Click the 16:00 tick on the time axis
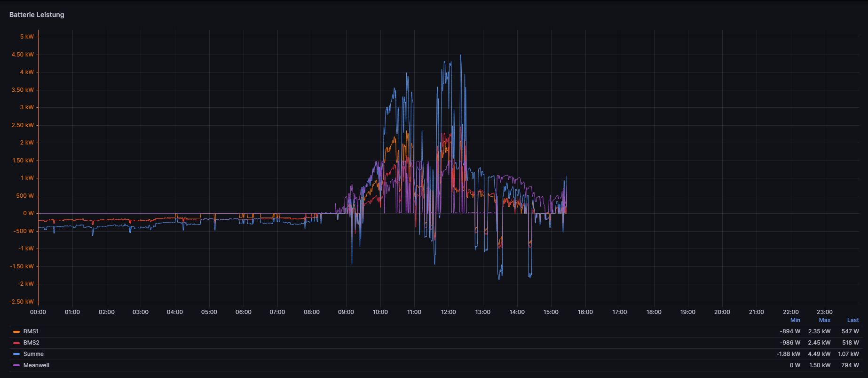This screenshot has width=868, height=378. click(585, 312)
